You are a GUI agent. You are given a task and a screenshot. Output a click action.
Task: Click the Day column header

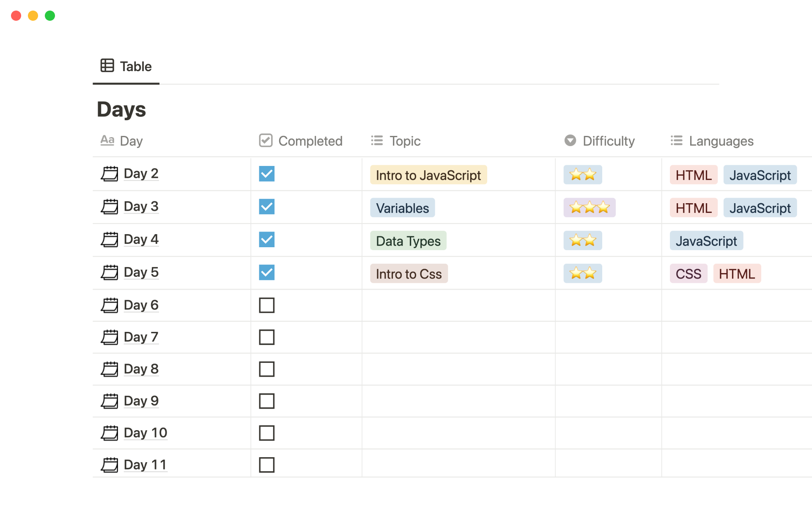pyautogui.click(x=131, y=141)
